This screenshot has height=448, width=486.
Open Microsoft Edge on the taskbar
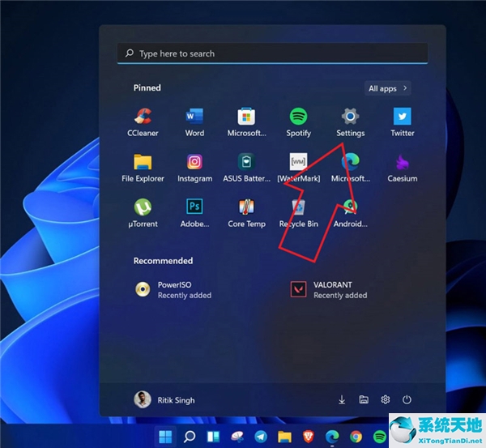pyautogui.click(x=332, y=437)
